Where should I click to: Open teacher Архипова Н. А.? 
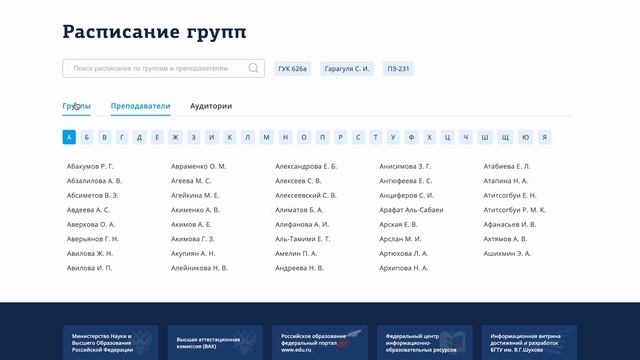404,268
